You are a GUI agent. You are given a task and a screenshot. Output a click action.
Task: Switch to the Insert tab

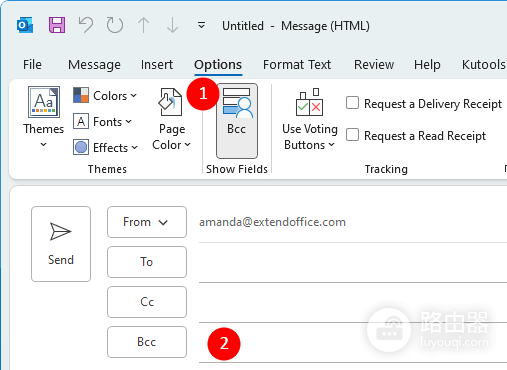[x=157, y=65]
